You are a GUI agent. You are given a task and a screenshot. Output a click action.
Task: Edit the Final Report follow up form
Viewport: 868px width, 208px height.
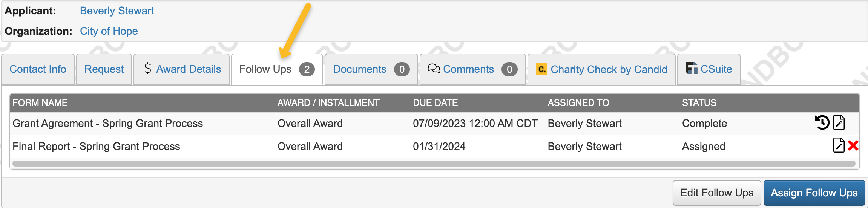coord(839,145)
